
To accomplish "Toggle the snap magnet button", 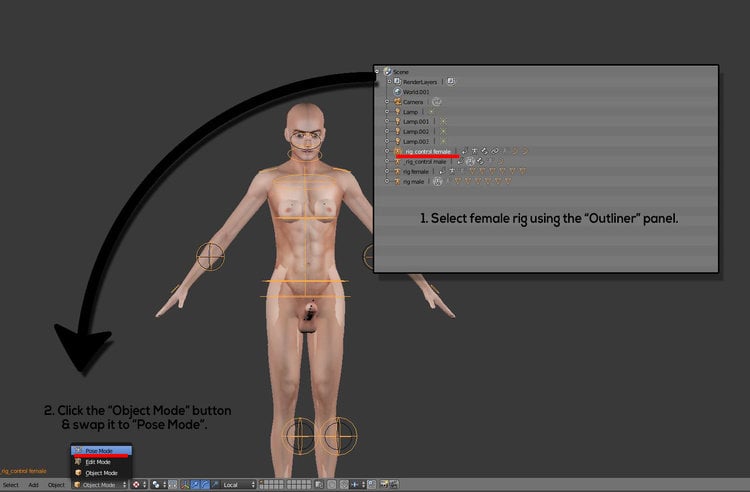I will point(344,485).
